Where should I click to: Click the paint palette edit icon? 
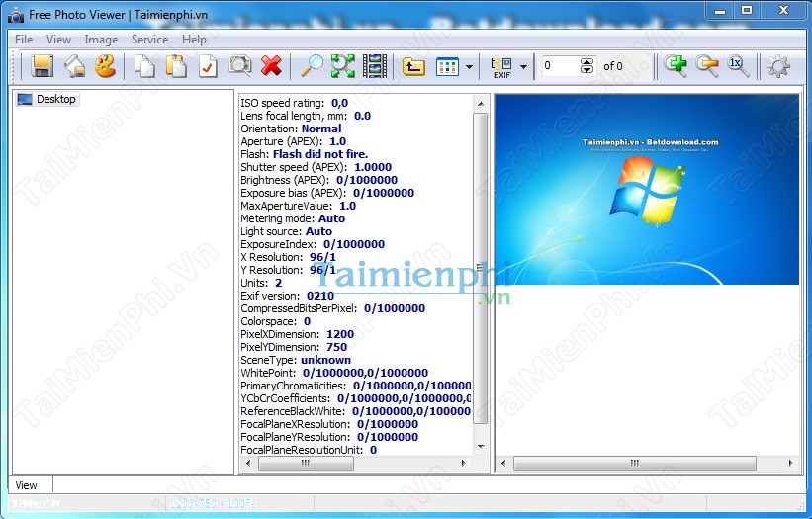click(x=105, y=66)
